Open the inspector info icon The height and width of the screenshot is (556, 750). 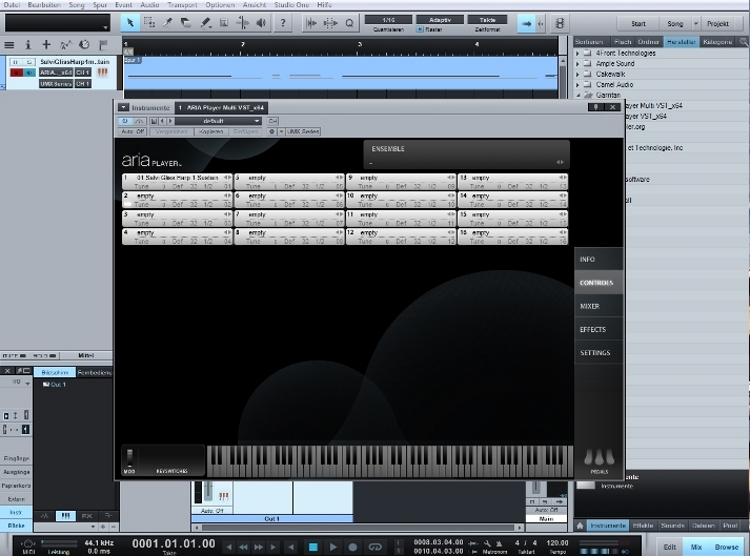28,45
